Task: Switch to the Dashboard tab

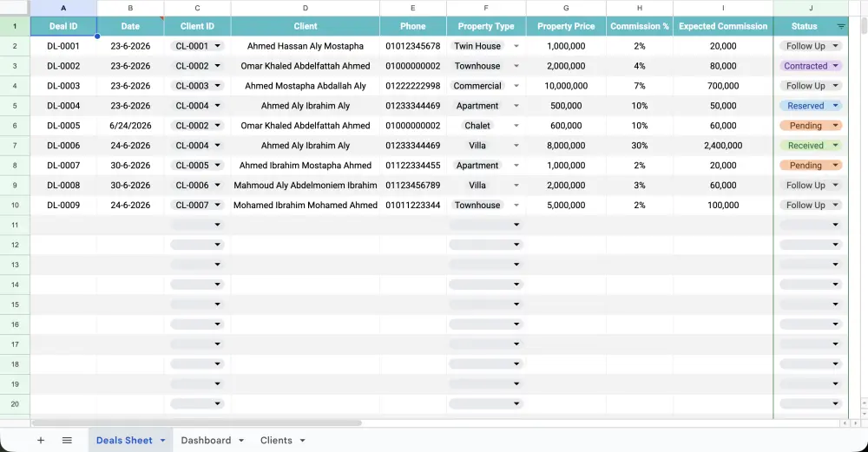Action: [x=206, y=441]
